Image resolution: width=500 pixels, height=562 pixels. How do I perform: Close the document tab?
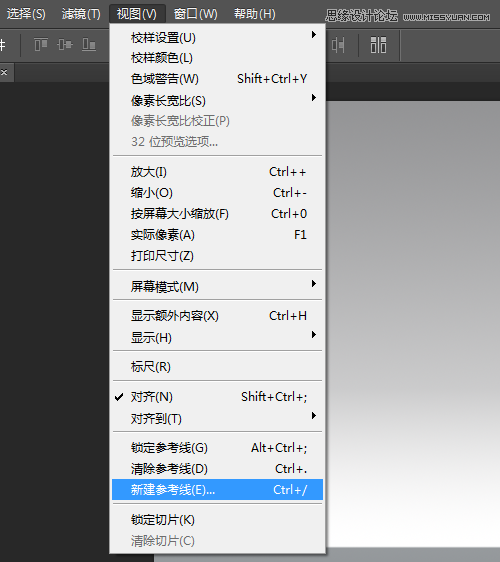tap(4, 72)
